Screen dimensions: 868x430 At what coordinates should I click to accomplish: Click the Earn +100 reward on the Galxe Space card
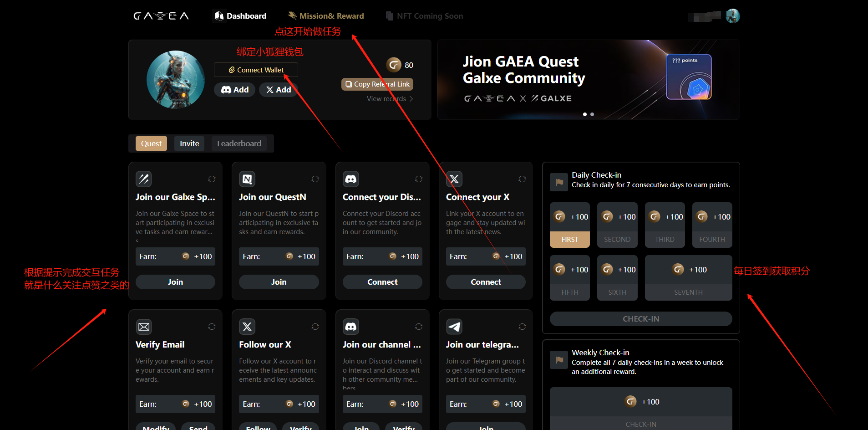pyautogui.click(x=175, y=256)
